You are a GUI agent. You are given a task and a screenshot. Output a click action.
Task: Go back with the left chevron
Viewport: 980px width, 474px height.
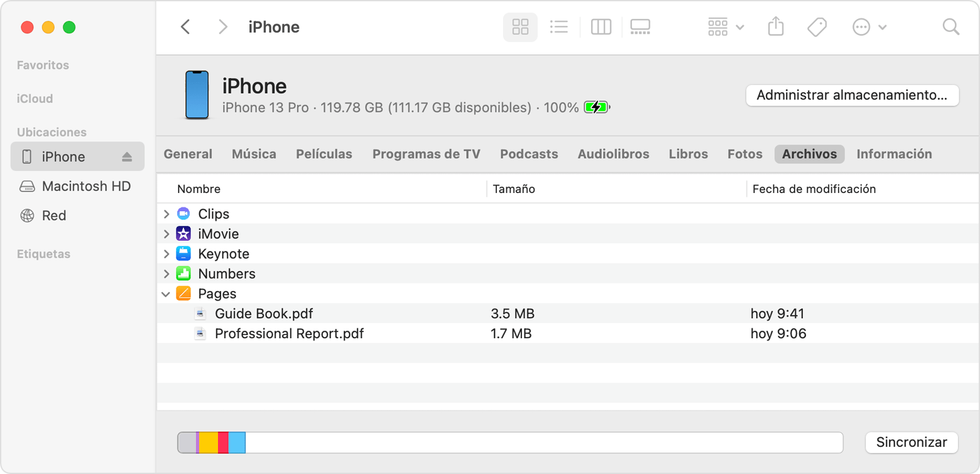[x=185, y=27]
